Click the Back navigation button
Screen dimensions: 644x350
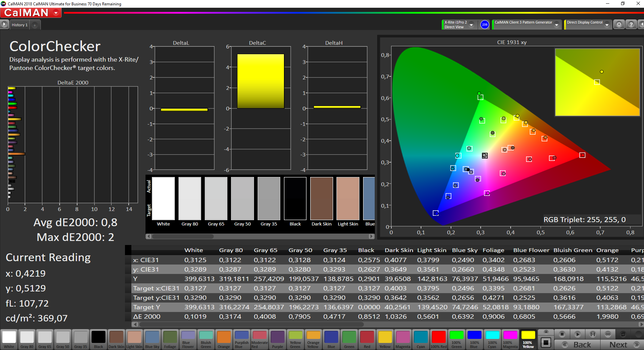click(577, 345)
